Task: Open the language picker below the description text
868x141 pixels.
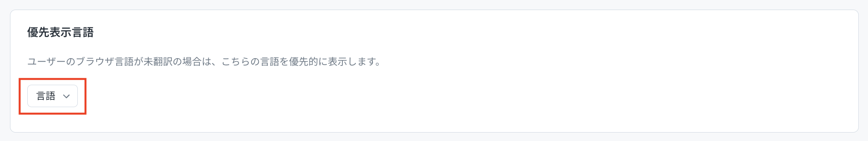Action: [52, 96]
